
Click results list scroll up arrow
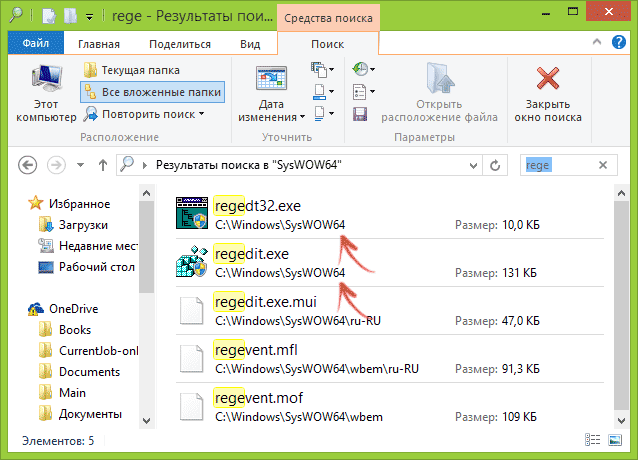click(621, 193)
